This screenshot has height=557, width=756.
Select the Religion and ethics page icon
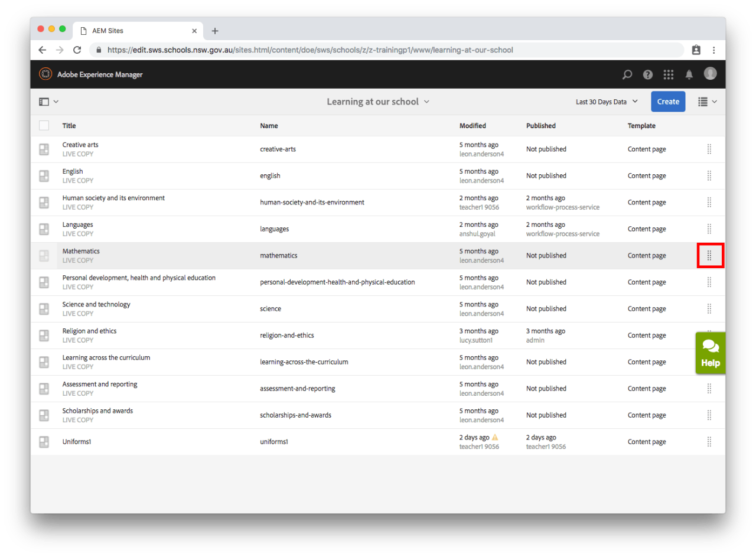pos(44,335)
